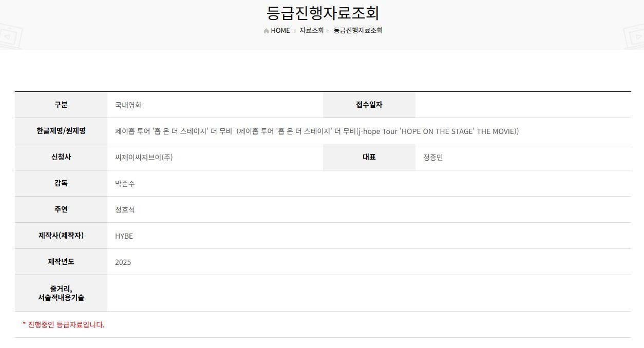Click the 줄거리, 서술적내용기술 header cell
This screenshot has width=644, height=348.
[x=61, y=293]
